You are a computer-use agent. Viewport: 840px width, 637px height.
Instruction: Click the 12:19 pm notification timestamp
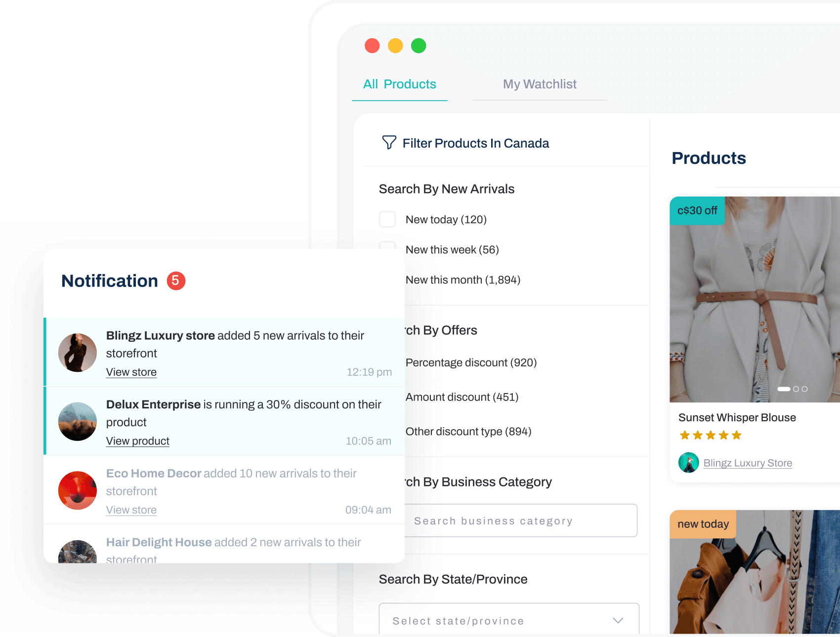click(369, 372)
